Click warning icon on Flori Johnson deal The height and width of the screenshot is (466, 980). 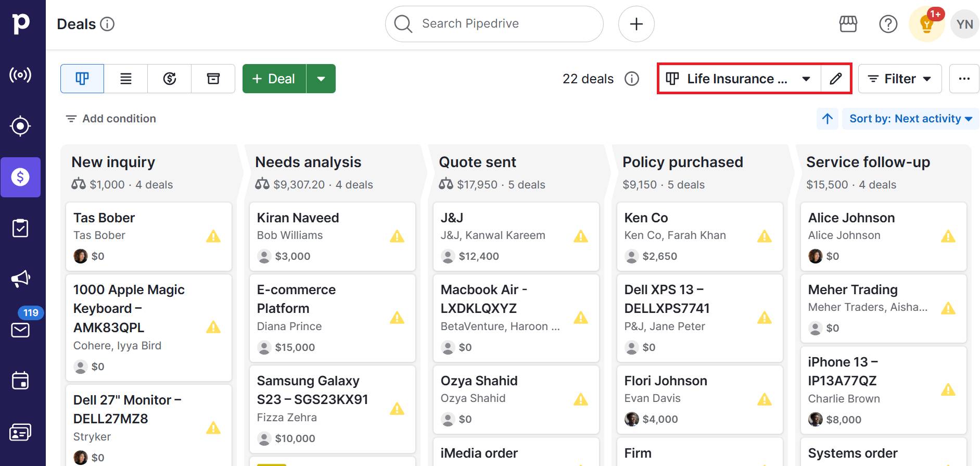[x=765, y=399]
